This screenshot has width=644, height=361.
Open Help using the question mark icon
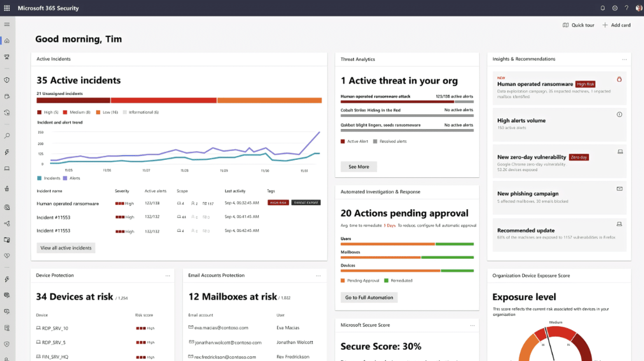tap(626, 8)
